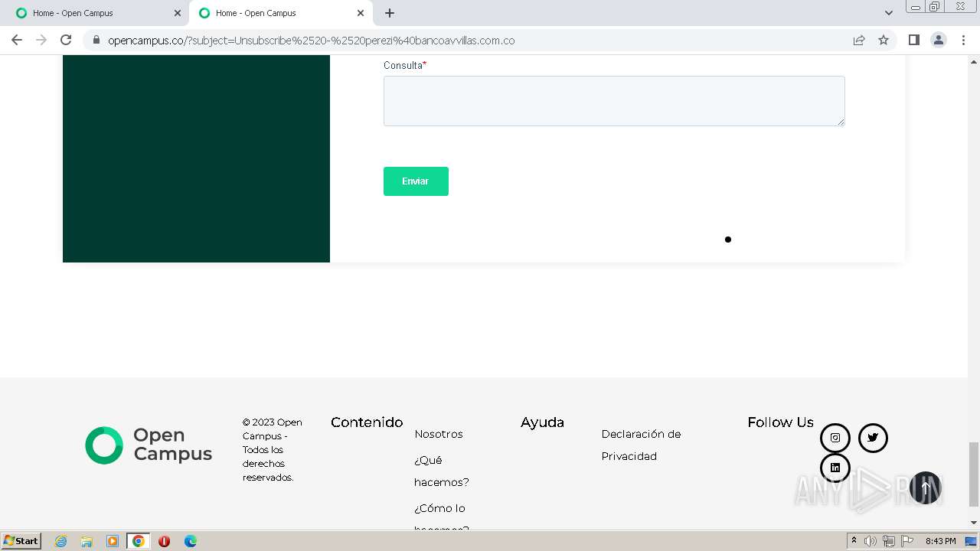The image size is (980, 551).
Task: Open the Windows Start menu
Action: [x=21, y=541]
